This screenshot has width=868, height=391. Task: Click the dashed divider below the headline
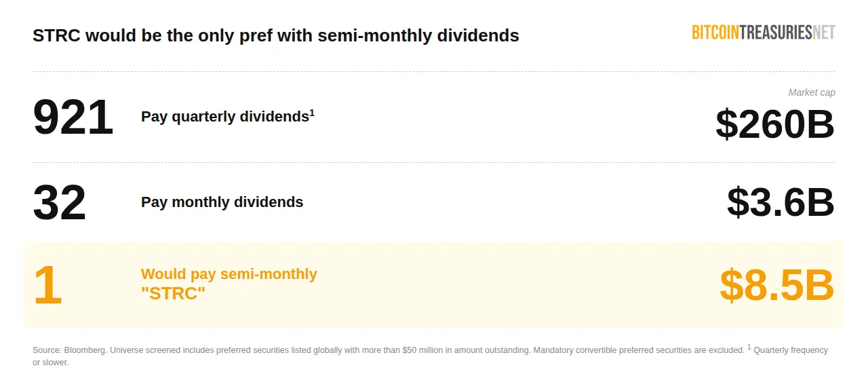pos(434,71)
